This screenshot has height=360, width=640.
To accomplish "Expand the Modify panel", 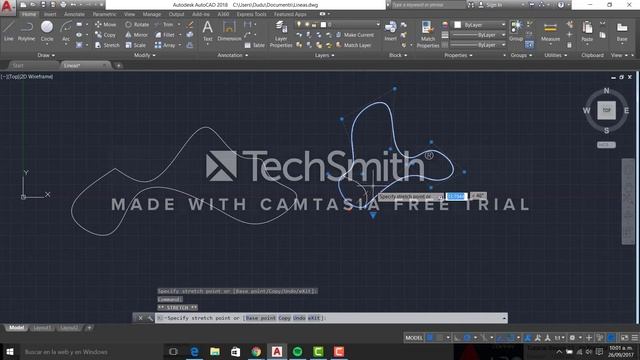I will [x=144, y=55].
